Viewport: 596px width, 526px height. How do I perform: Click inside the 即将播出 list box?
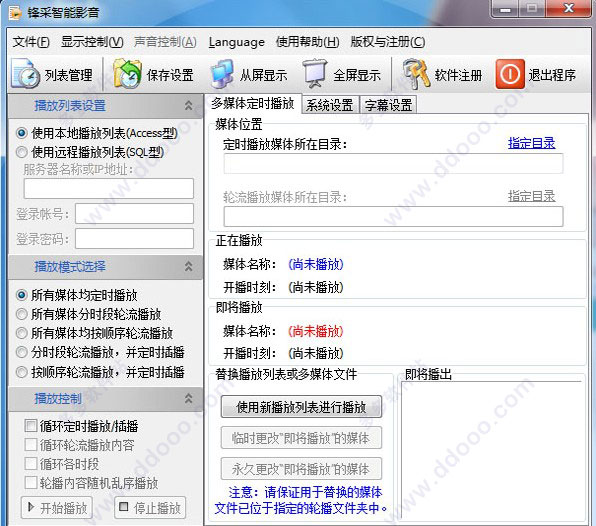click(492, 450)
